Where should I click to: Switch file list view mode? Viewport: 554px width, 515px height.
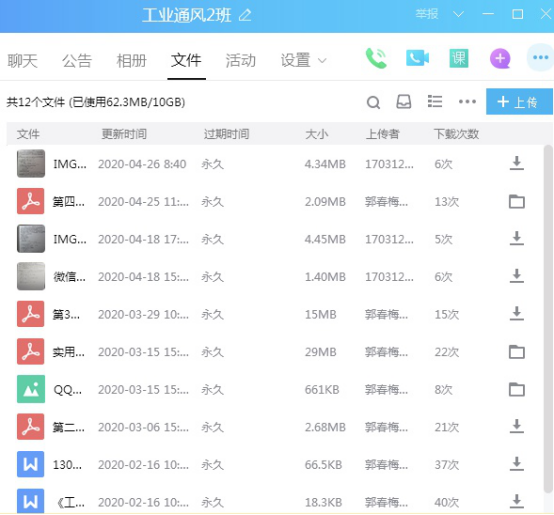tap(435, 101)
